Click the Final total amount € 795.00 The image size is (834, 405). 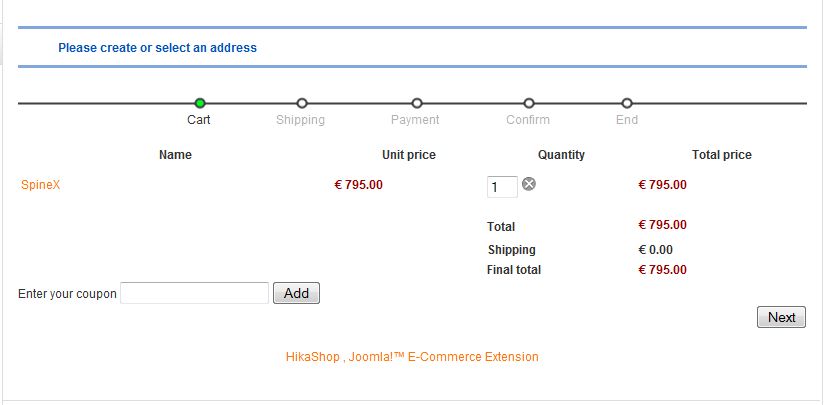662,270
